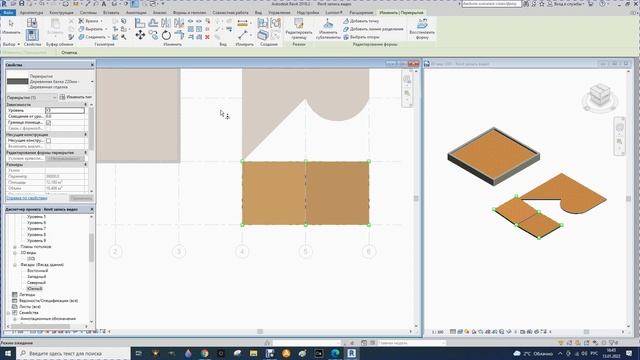Select the Align tool icon

pos(140,23)
